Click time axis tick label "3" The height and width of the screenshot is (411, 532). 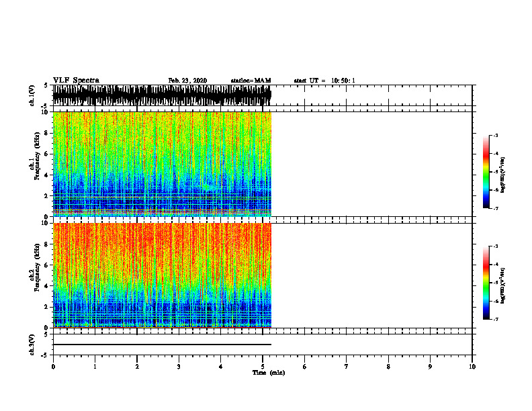tap(179, 367)
